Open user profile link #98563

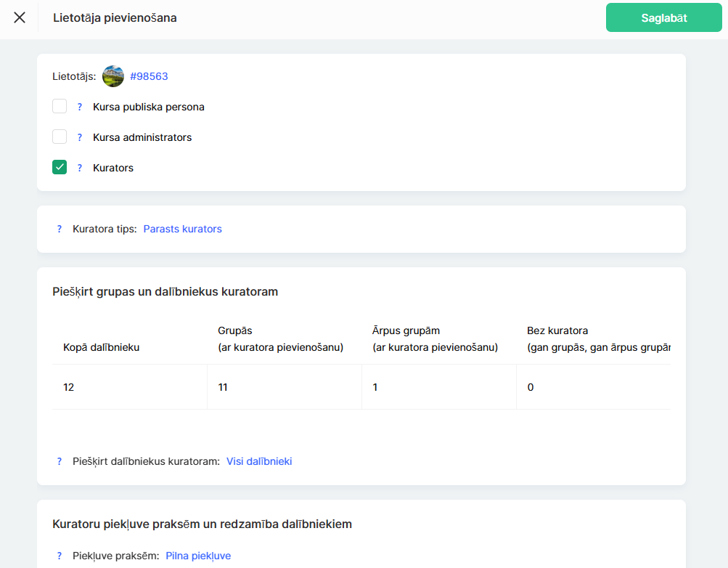click(x=149, y=76)
